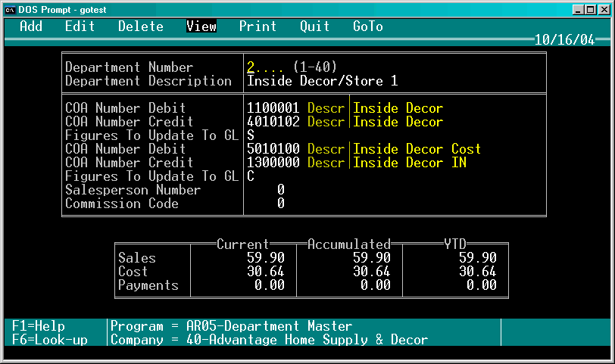Click Accumulated Sales value 59.90
Viewport: 615px width, 364px height.
click(372, 258)
